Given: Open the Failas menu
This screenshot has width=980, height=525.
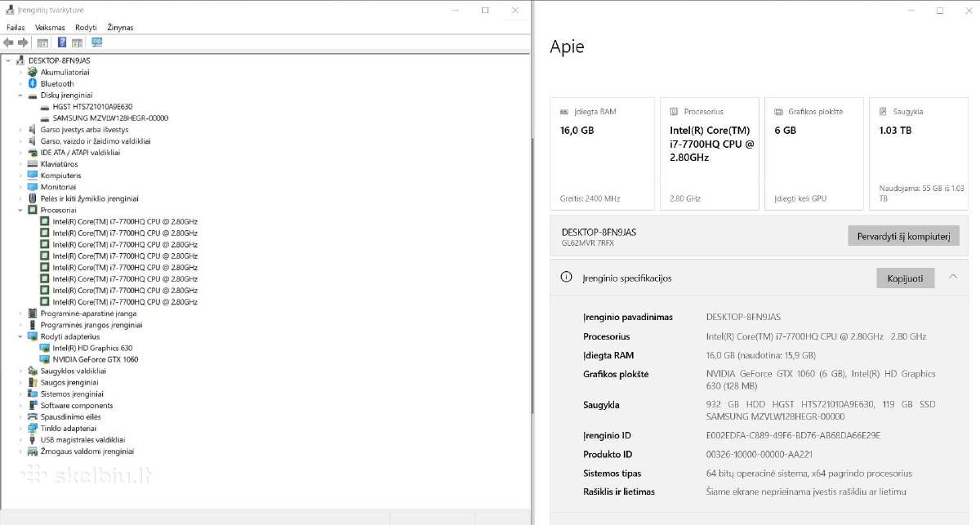Looking at the screenshot, I should 16,27.
